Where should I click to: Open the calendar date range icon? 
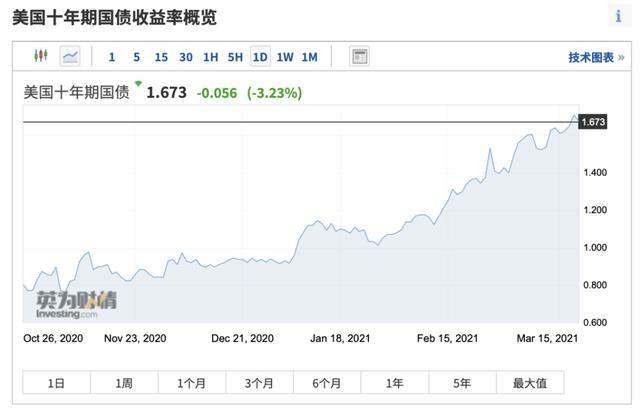360,57
